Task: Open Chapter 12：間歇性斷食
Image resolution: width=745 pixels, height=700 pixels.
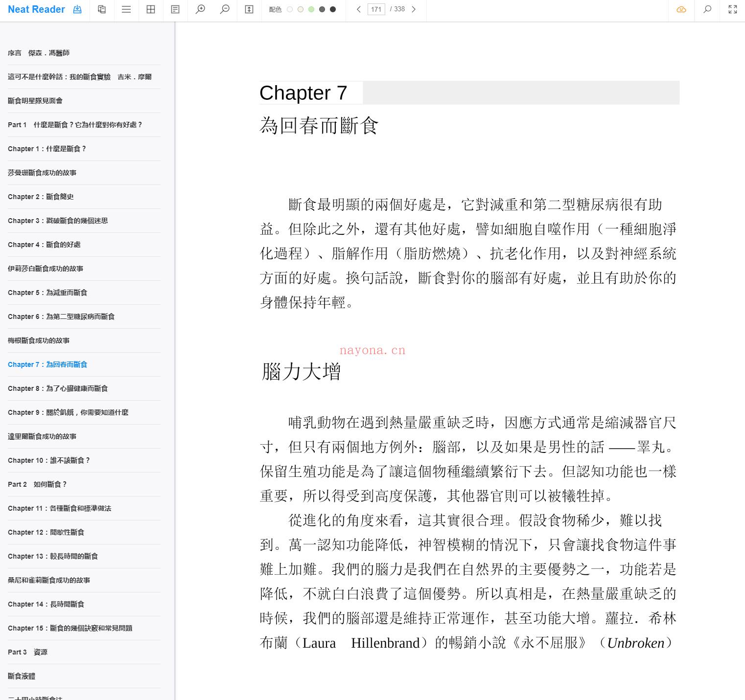Action: 84,532
